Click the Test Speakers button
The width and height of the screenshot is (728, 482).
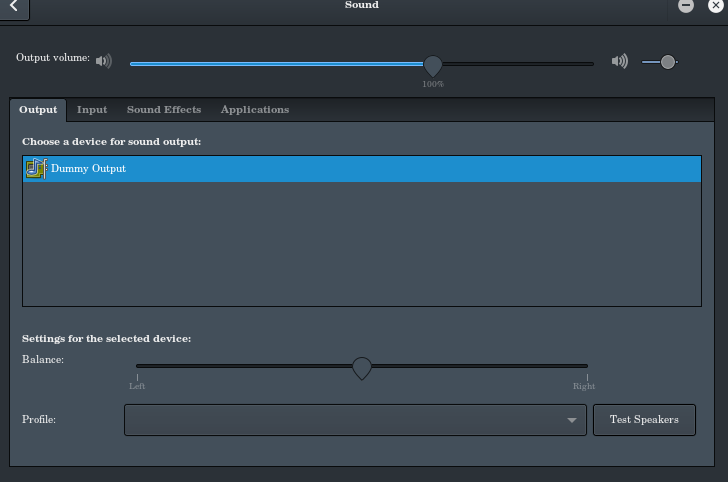point(644,420)
